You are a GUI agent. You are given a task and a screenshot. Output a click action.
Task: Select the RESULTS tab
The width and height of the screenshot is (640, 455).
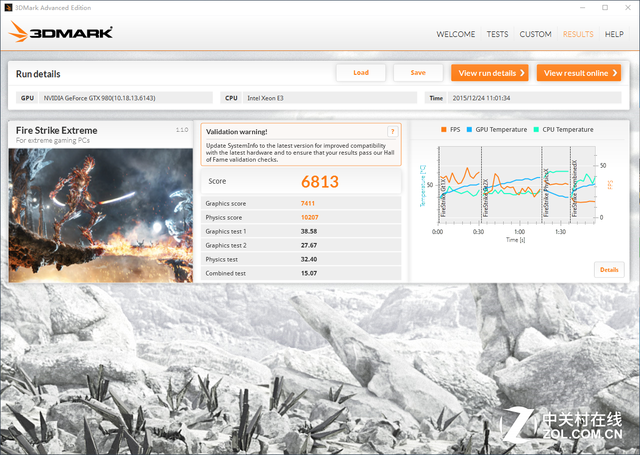tap(578, 34)
